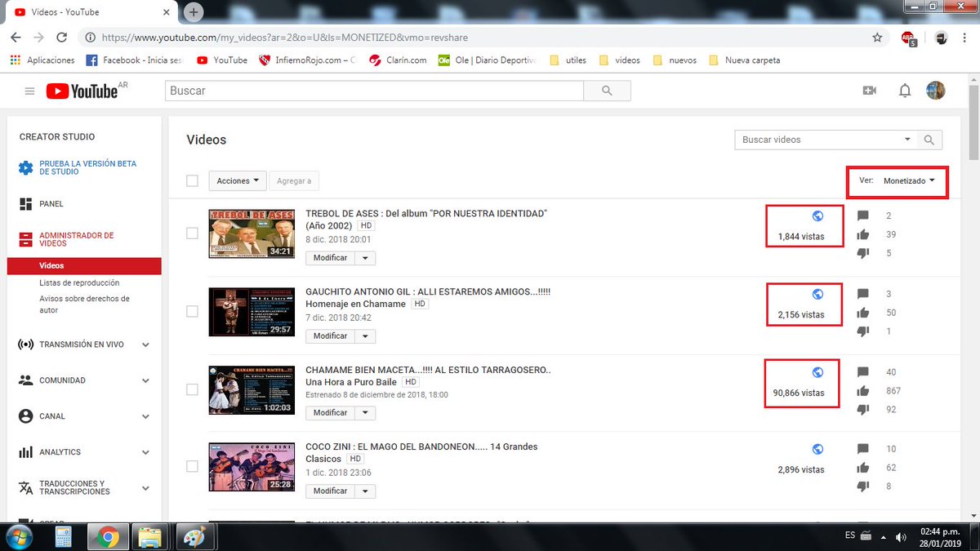
Task: Open the notifications bell
Action: click(x=904, y=91)
